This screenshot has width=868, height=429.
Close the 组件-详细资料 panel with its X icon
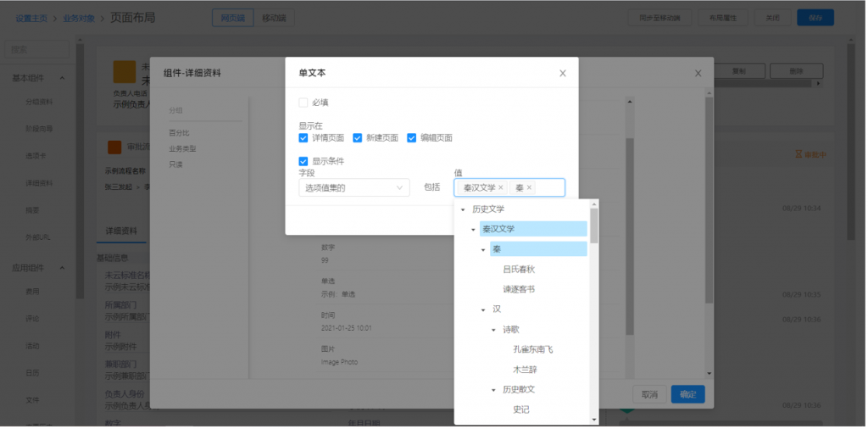tap(698, 74)
